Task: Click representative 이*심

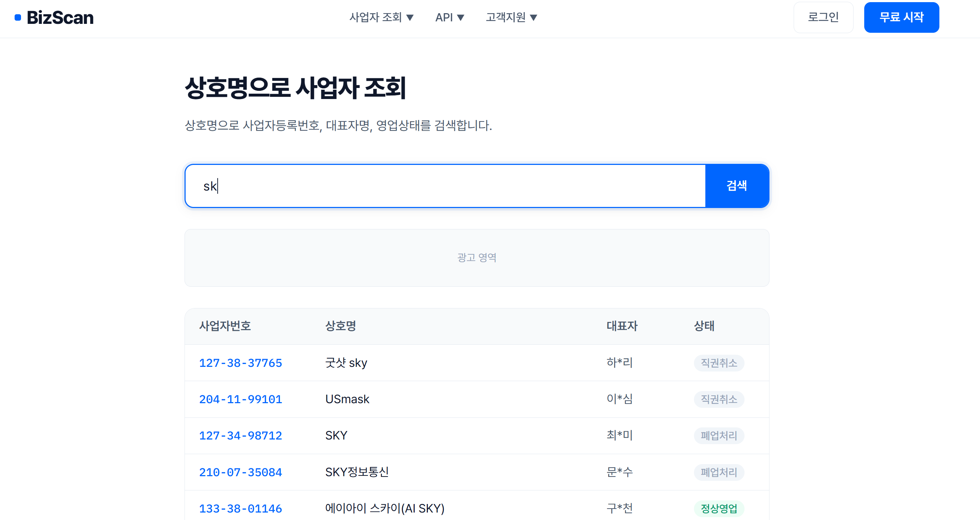Action: click(619, 399)
